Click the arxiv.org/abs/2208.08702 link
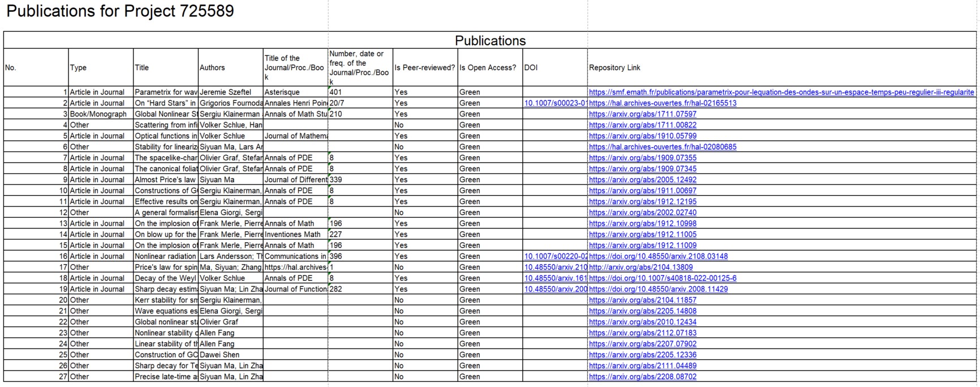This screenshot has width=980, height=387. 642,377
